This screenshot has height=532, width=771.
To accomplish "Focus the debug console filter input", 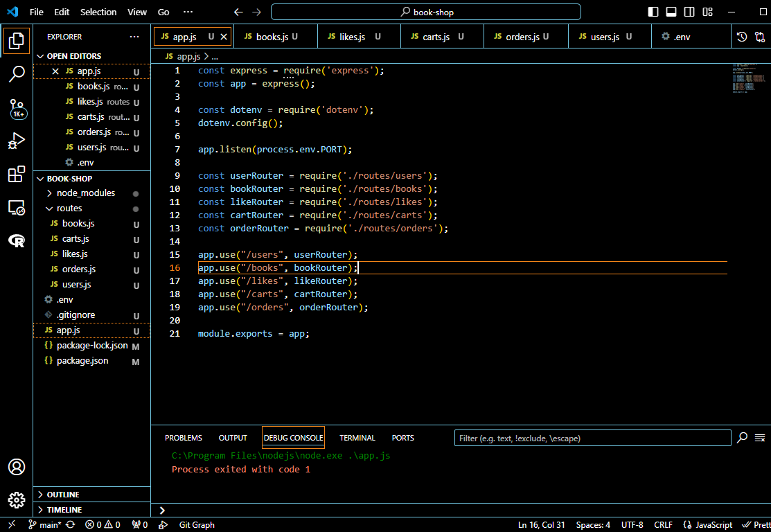I will click(592, 438).
